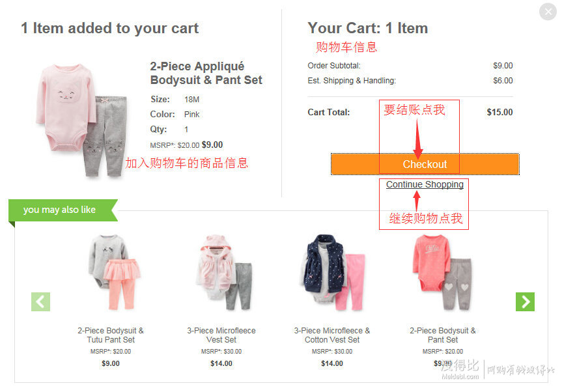Click the 'you may also like' green banner
The image size is (562, 392).
pos(63,210)
